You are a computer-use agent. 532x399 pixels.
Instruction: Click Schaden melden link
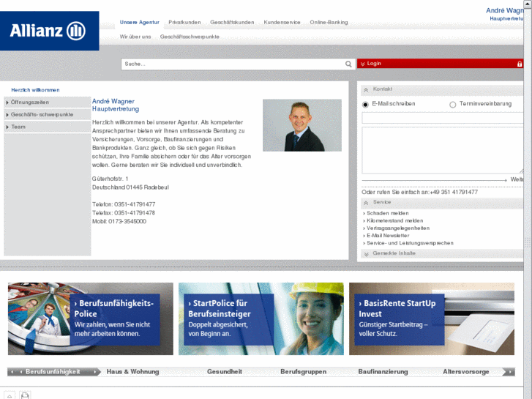[387, 213]
